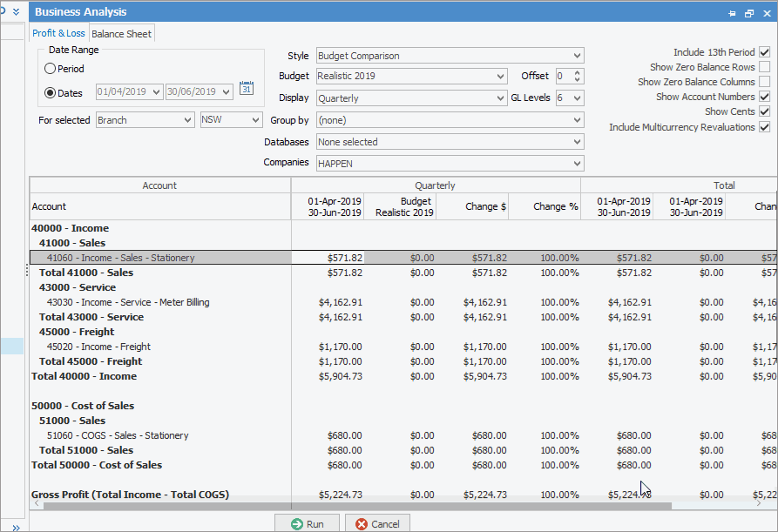Increase the Offset spinner value

[x=578, y=72]
